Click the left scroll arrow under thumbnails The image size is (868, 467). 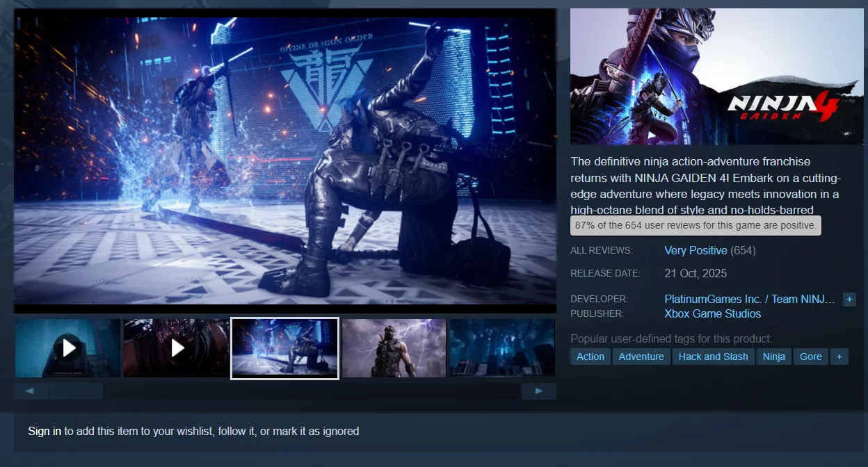(x=31, y=391)
